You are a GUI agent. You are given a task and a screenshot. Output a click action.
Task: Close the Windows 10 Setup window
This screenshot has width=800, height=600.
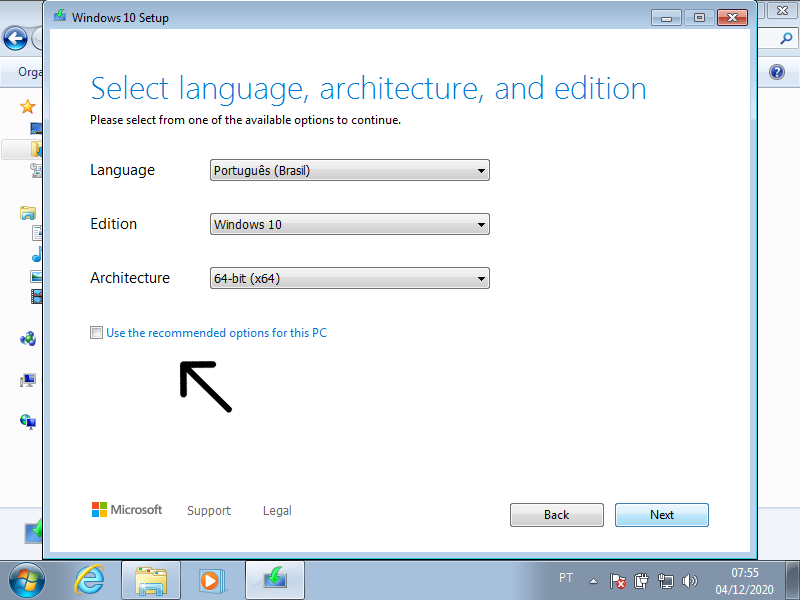point(732,18)
